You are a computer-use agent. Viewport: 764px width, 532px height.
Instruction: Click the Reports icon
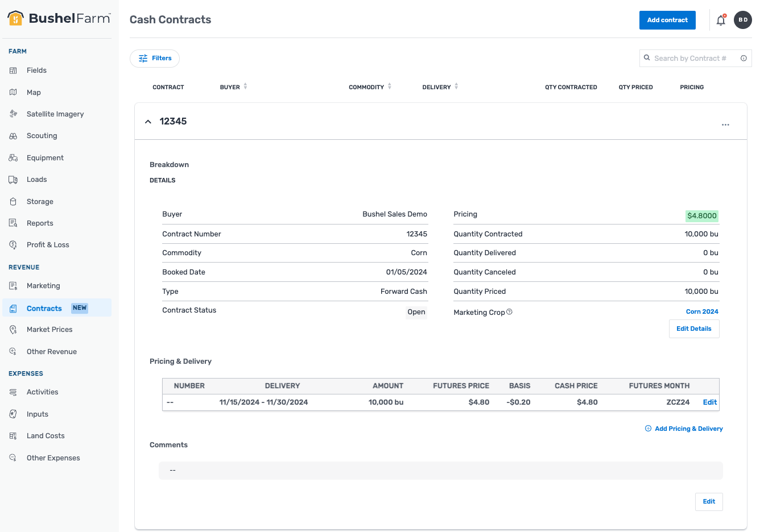coord(13,223)
